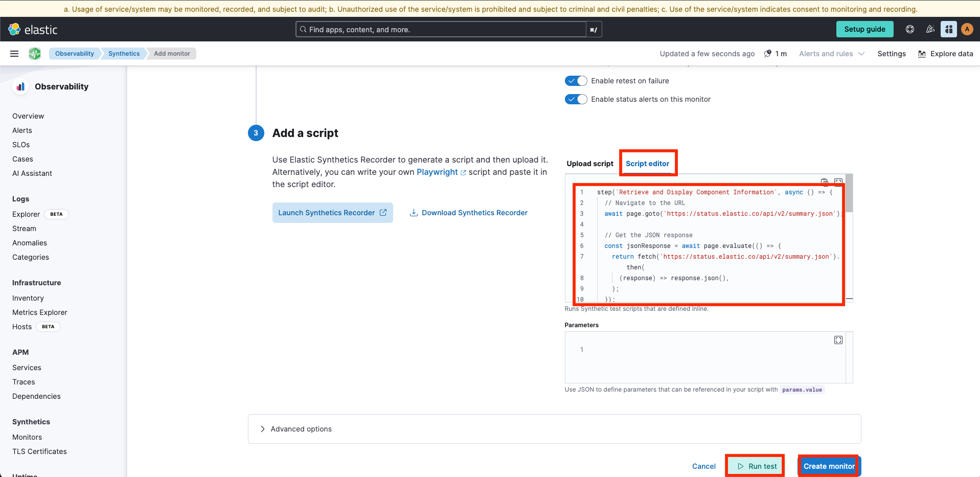The image size is (980, 477).
Task: Navigate to Synthetics via the breadcrumb
Action: pyautogui.click(x=123, y=53)
